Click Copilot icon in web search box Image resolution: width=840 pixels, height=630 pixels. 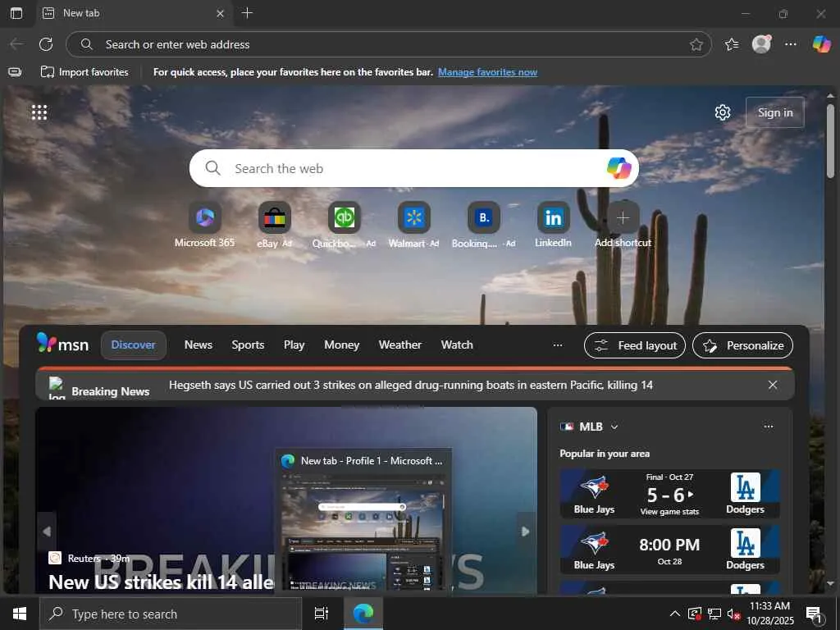coord(619,168)
